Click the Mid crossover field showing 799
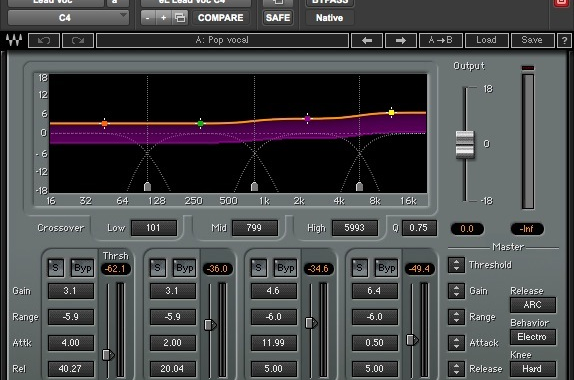Screen dimensions: 574x380 [x=254, y=228]
